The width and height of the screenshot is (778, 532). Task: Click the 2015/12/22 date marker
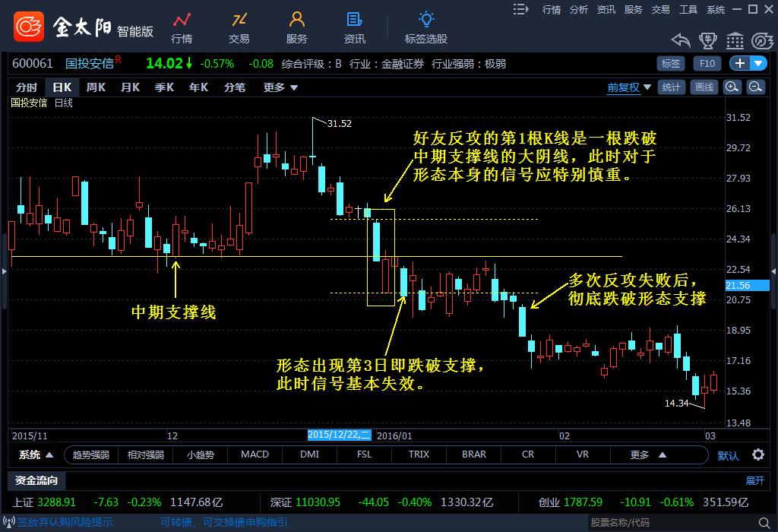point(339,435)
